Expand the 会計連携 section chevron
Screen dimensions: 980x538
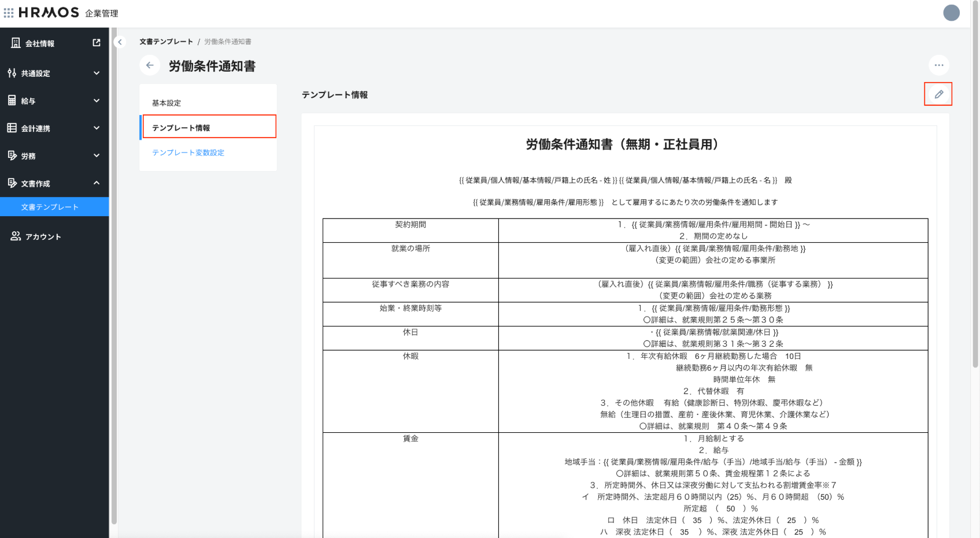97,128
